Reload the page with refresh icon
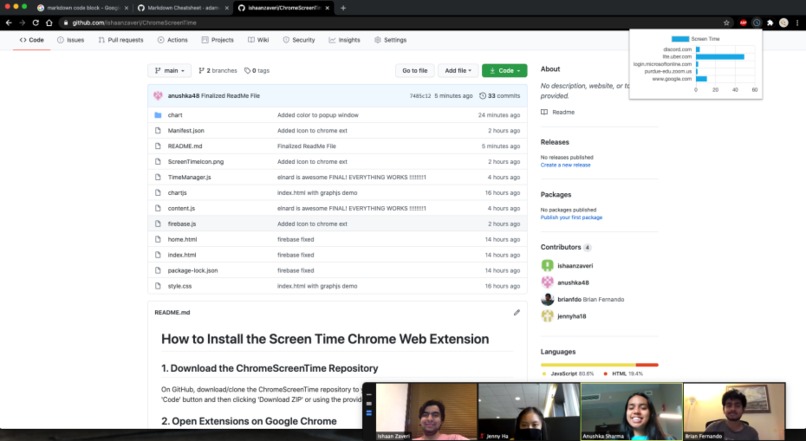Screen dimensions: 806x441 point(35,23)
